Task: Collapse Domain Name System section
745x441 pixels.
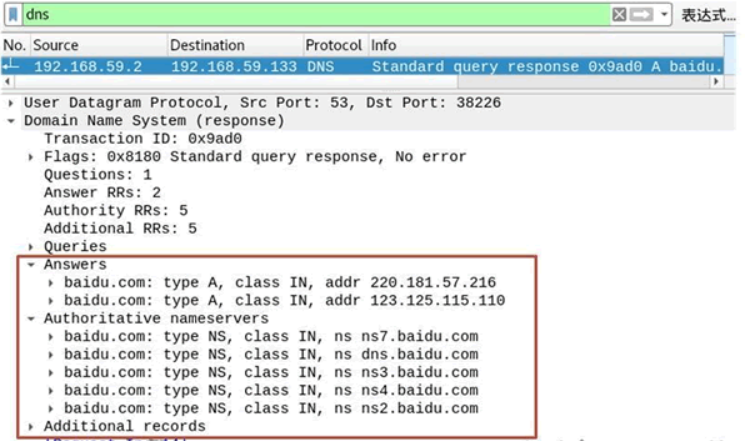Action: (11, 121)
